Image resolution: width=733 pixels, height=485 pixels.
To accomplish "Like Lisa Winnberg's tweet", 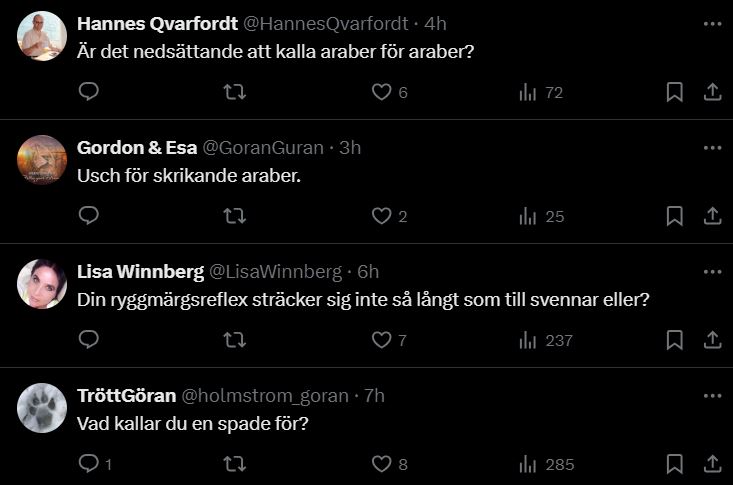I will point(381,340).
